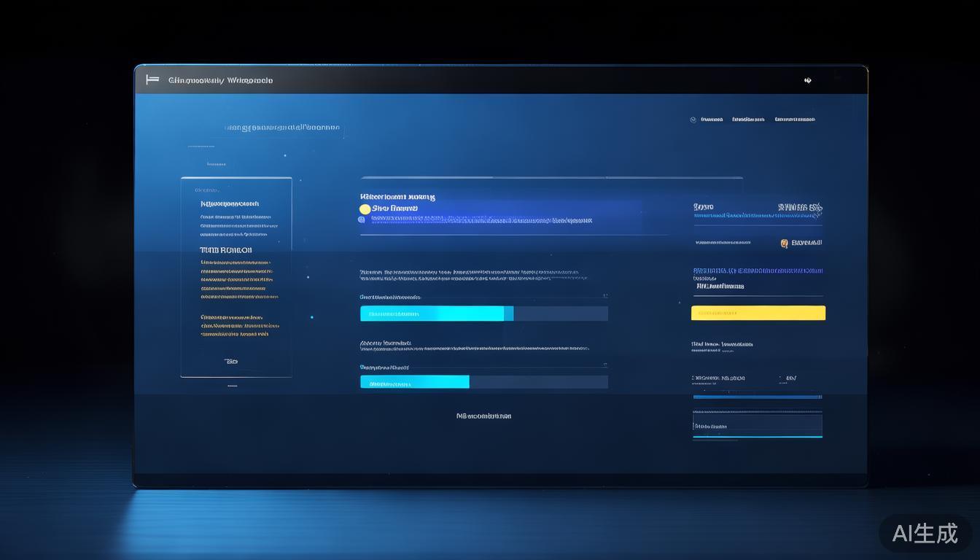The width and height of the screenshot is (980, 560).
Task: Open the last top navigation link
Action: [x=794, y=120]
